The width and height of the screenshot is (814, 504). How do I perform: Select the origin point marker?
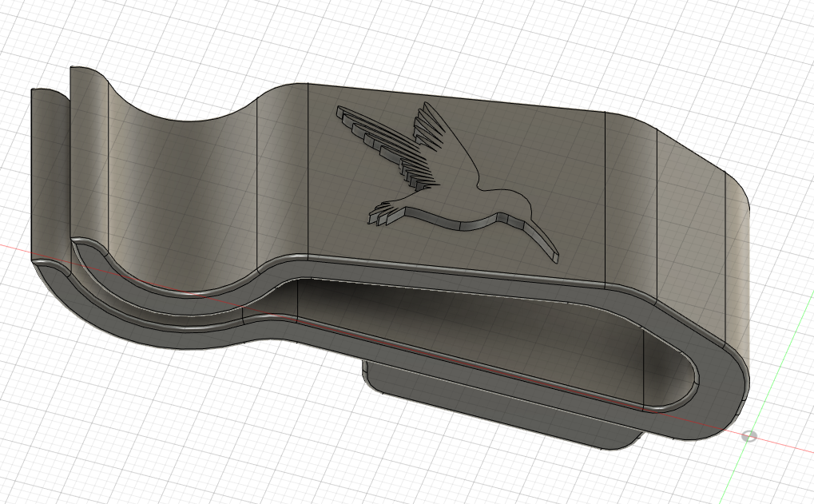pos(749,436)
